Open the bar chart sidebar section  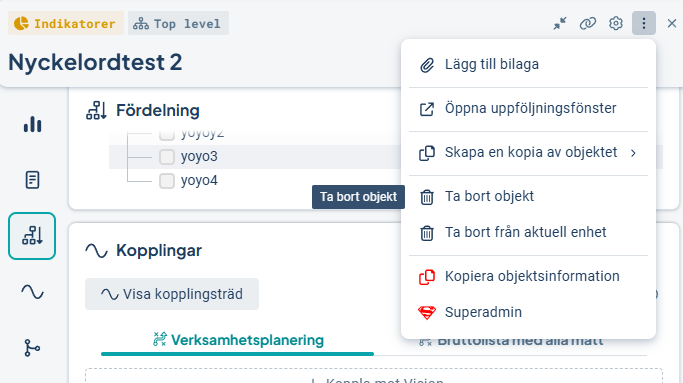(x=32, y=124)
